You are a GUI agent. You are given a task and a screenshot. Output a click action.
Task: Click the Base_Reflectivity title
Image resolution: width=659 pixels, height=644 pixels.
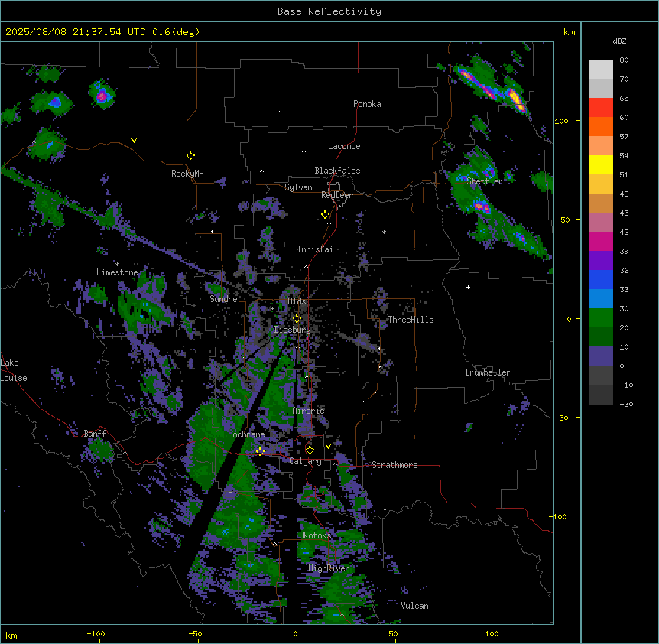click(x=329, y=11)
